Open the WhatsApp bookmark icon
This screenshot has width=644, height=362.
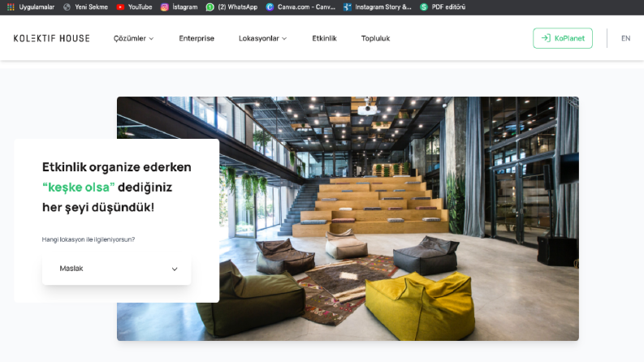click(210, 7)
